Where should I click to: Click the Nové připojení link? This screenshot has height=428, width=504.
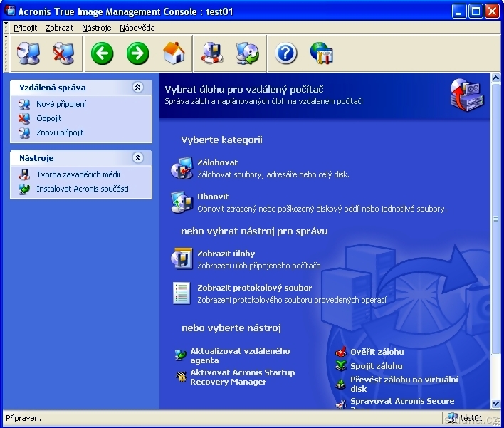click(61, 104)
